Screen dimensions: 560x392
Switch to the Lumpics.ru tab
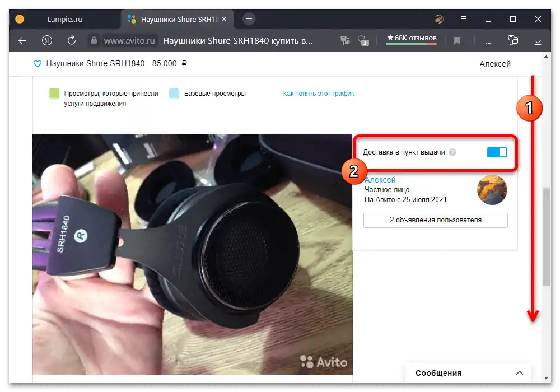(x=64, y=19)
